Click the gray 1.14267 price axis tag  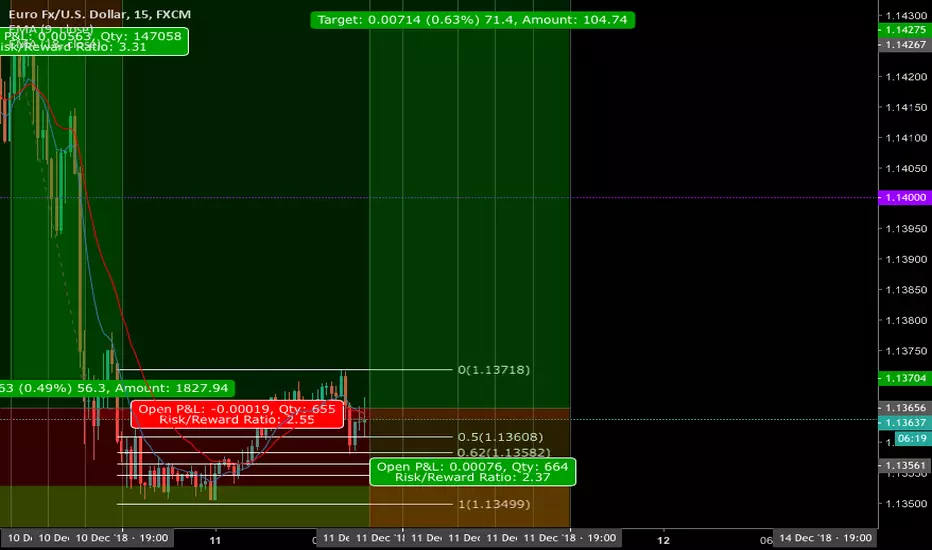(905, 45)
